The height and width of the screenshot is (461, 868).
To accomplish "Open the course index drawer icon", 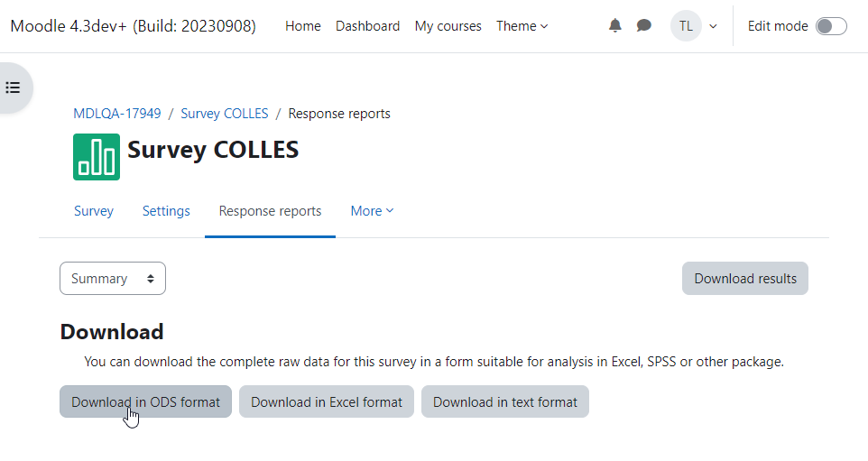I will point(13,88).
